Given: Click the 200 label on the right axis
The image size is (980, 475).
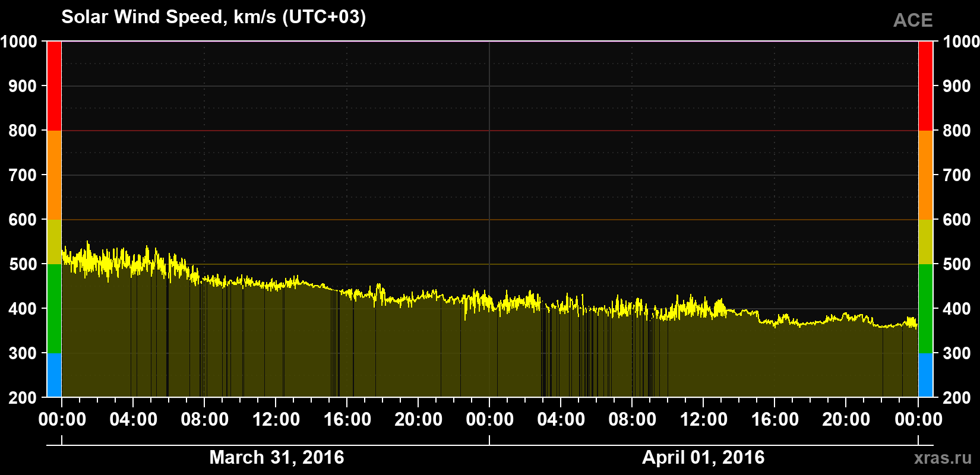Looking at the screenshot, I should pyautogui.click(x=957, y=398).
